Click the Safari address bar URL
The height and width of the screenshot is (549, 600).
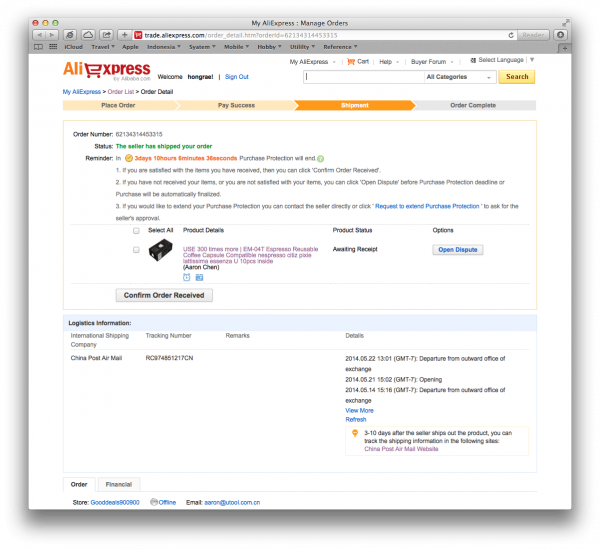[x=241, y=35]
